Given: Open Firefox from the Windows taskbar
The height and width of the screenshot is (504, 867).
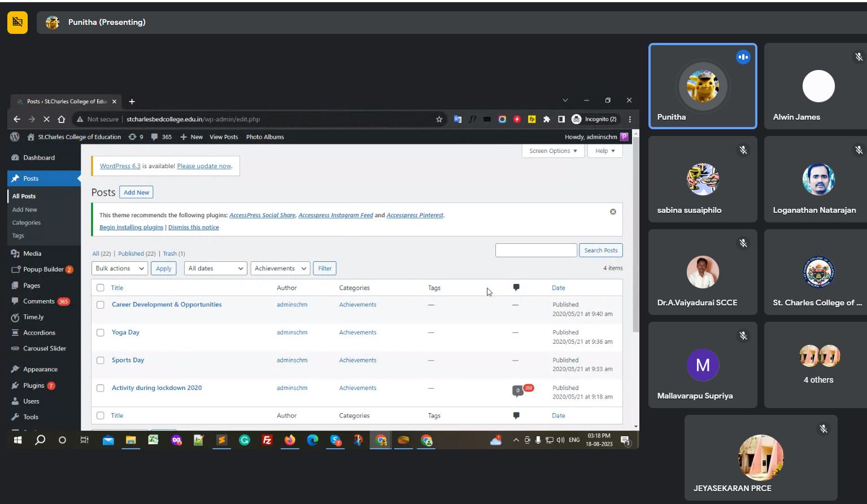Looking at the screenshot, I should (290, 440).
